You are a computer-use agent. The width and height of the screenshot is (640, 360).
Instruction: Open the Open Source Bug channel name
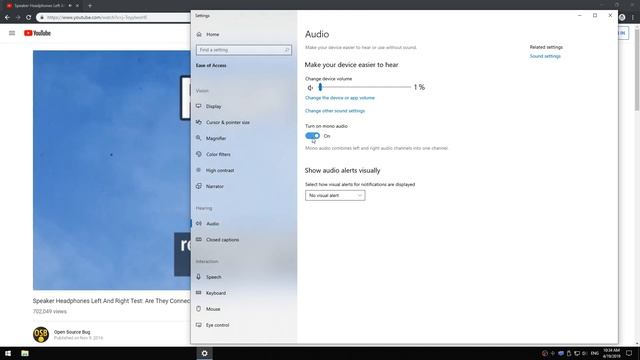tap(72, 332)
